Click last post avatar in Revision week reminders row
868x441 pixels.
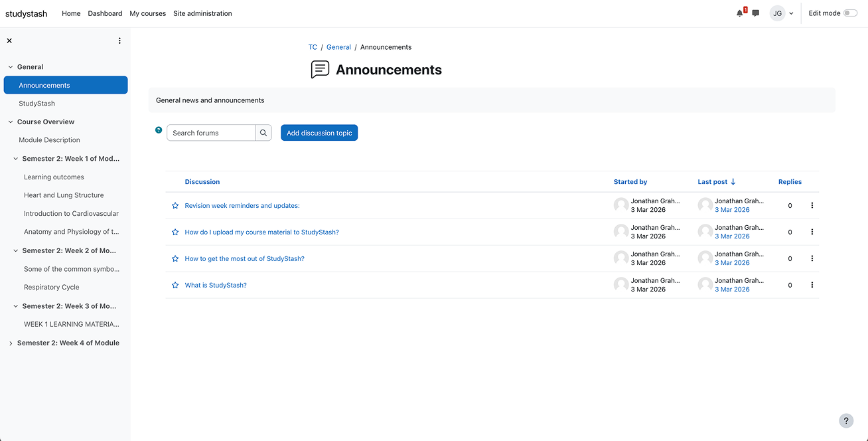pyautogui.click(x=705, y=205)
